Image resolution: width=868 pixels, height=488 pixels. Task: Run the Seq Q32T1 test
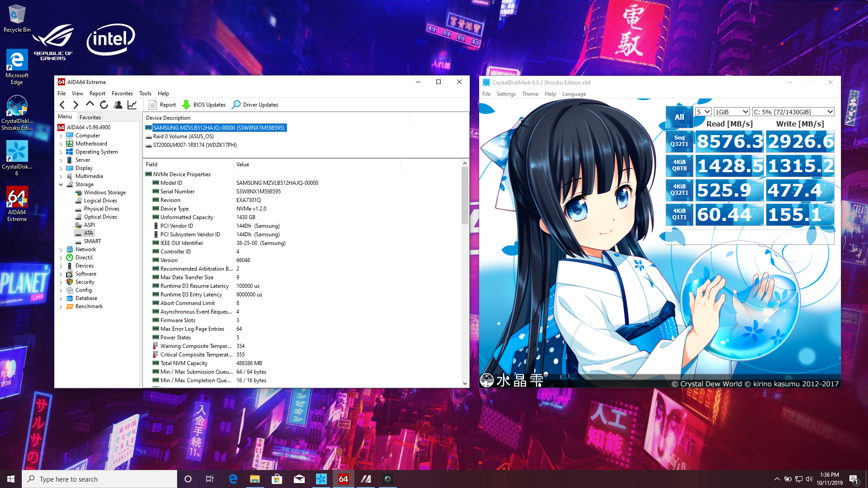[x=679, y=141]
